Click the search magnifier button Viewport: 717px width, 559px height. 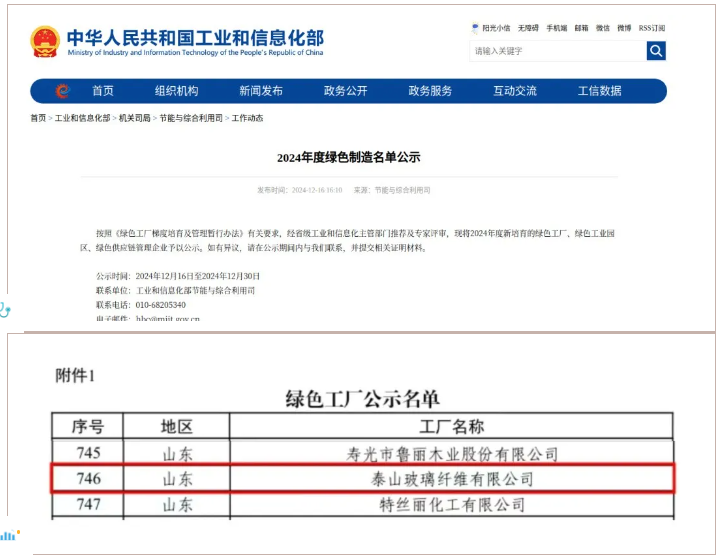(656, 51)
